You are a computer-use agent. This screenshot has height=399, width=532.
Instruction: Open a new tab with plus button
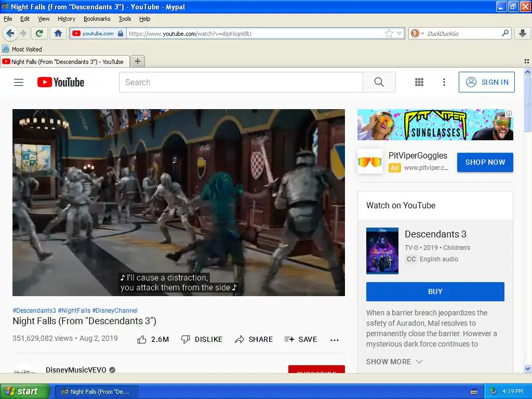137,61
